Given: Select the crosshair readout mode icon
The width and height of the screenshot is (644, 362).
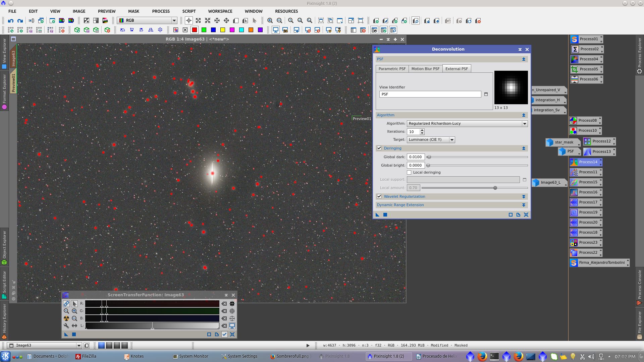Looking at the screenshot, I should [189, 21].
